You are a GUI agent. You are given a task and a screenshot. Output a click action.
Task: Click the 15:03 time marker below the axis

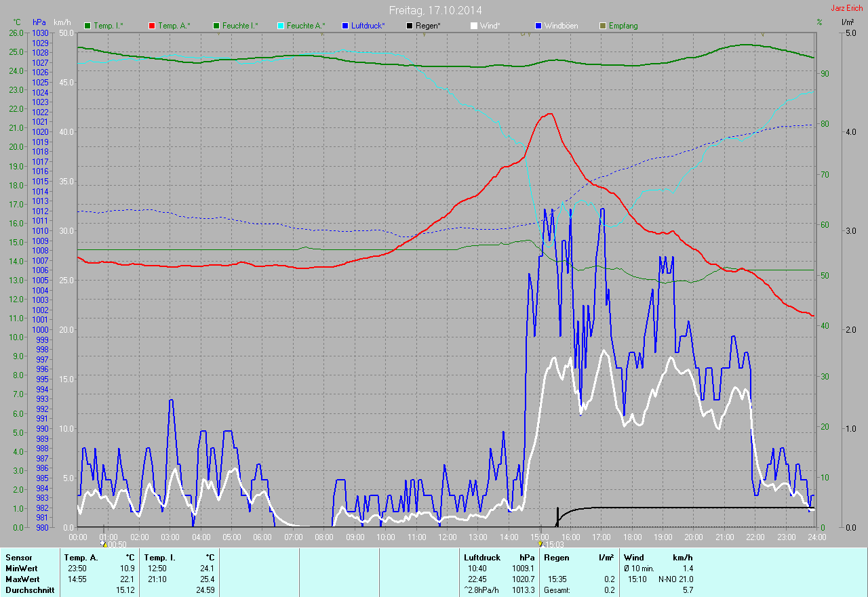(x=551, y=543)
